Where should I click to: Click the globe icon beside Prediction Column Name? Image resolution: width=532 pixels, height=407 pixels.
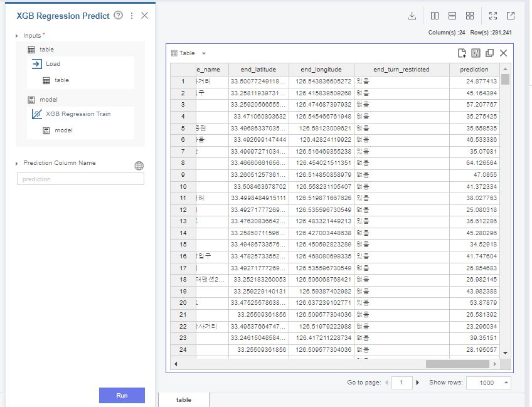[139, 166]
